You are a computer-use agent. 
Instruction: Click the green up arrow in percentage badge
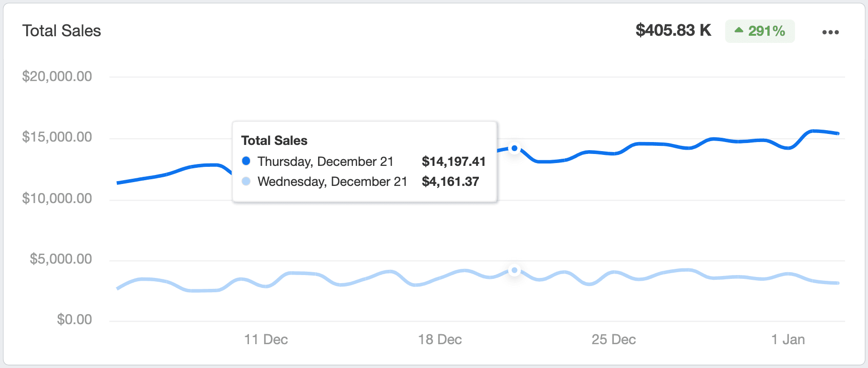(739, 31)
